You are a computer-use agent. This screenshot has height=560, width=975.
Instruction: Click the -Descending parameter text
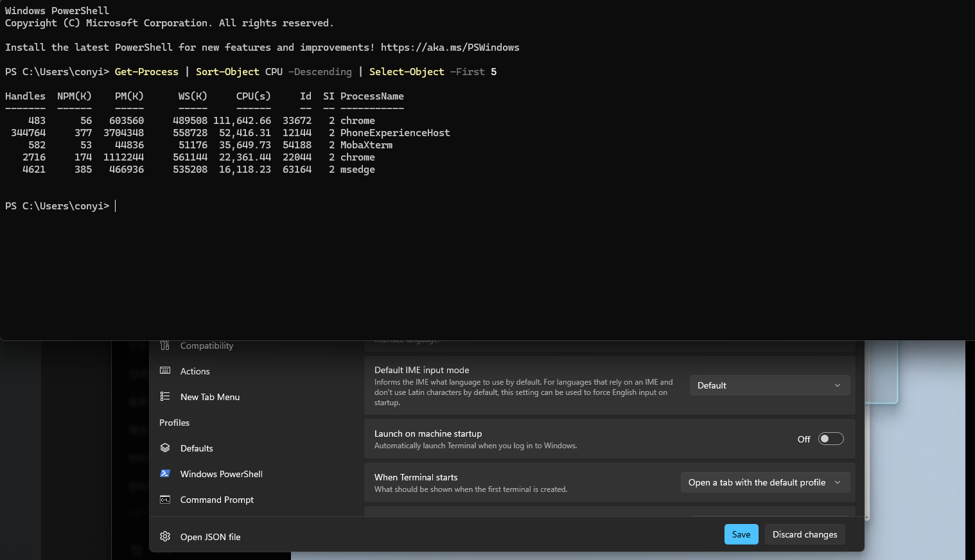320,72
